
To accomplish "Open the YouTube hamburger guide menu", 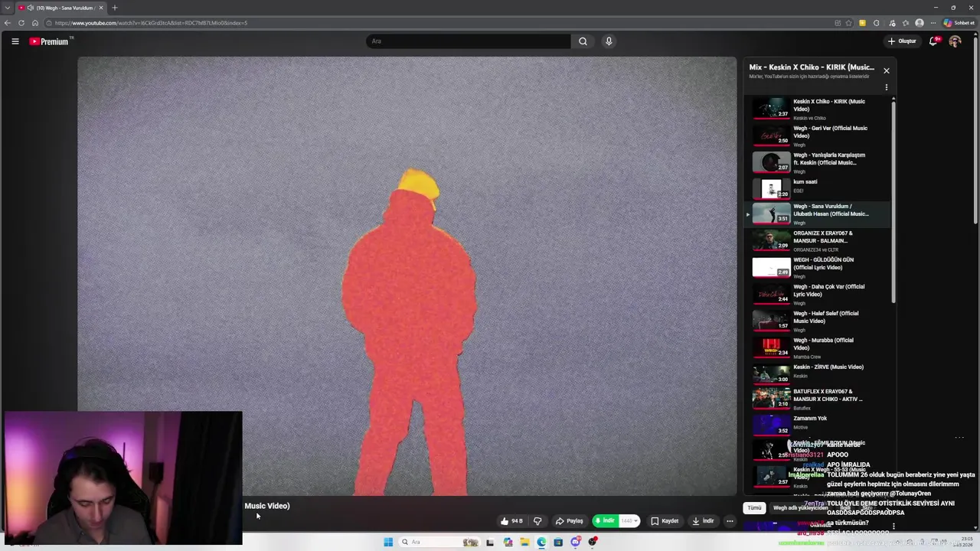I will [15, 41].
